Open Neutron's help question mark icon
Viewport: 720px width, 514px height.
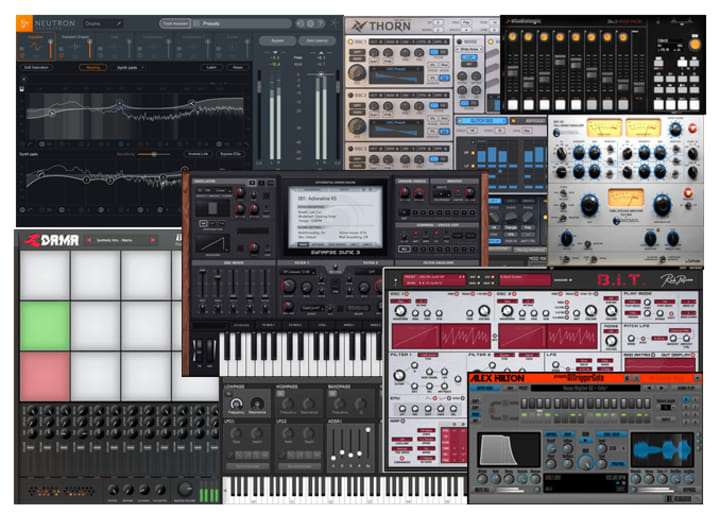(321, 23)
